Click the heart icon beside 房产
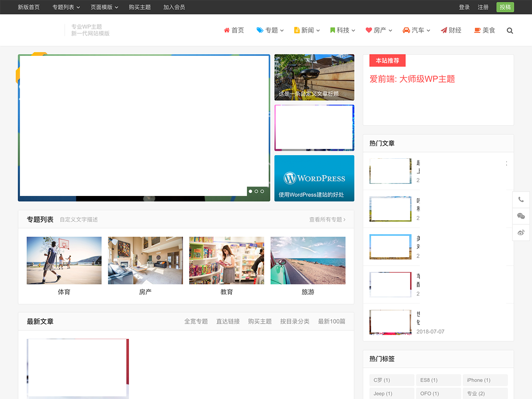This screenshot has height=399, width=532. (368, 30)
